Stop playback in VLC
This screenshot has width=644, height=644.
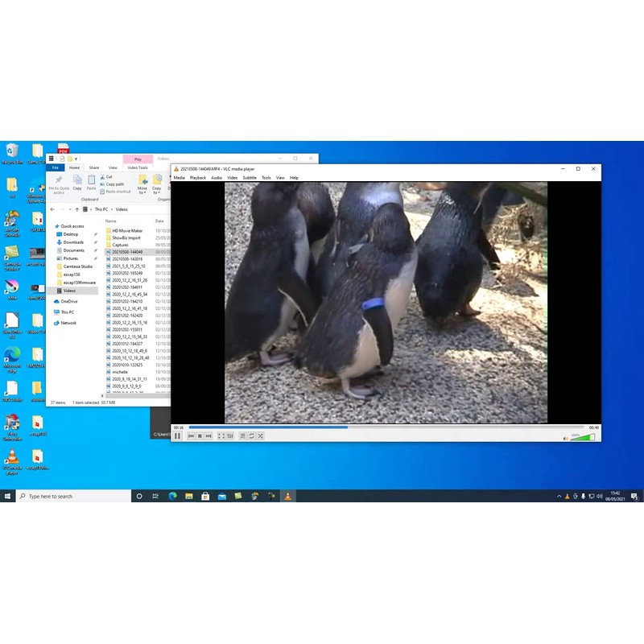(x=200, y=436)
